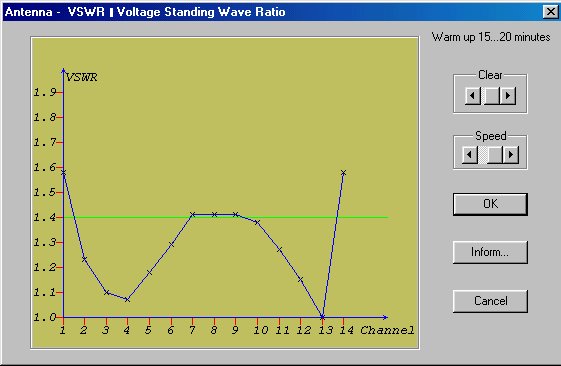Image resolution: width=561 pixels, height=366 pixels.
Task: Click the channel 10 data marker
Action: click(257, 222)
